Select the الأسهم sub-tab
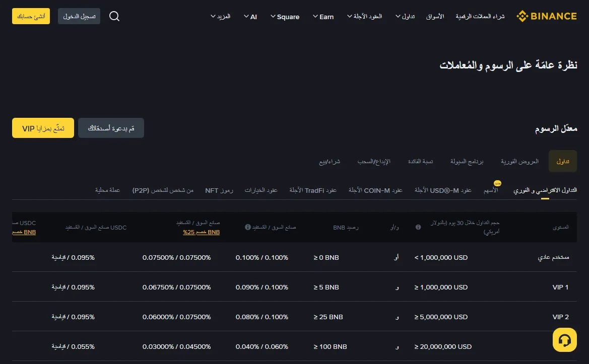 coord(491,190)
